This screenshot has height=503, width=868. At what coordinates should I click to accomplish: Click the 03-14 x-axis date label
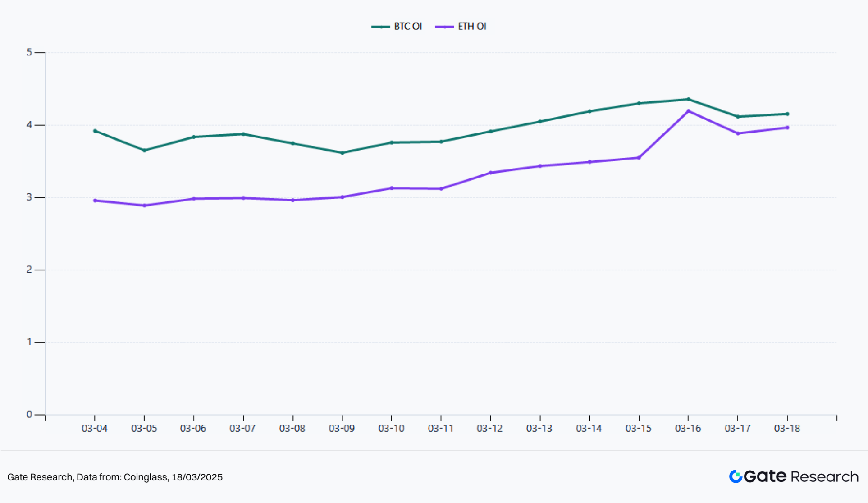(589, 429)
